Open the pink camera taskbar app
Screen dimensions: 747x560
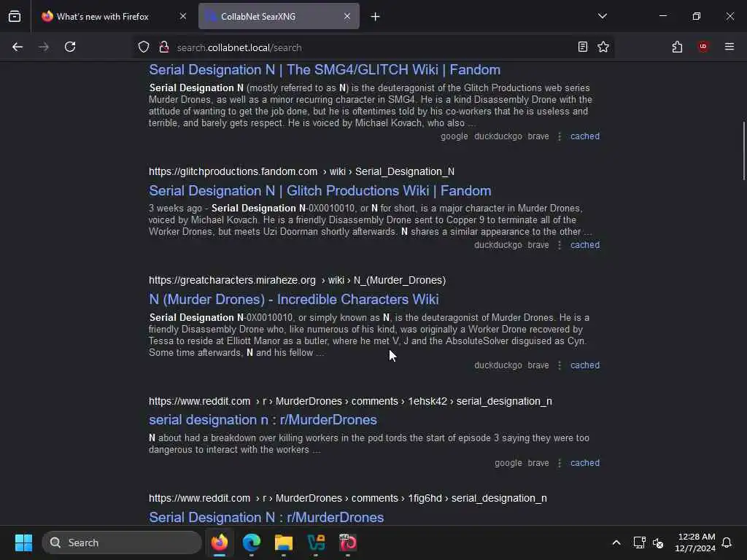point(348,542)
